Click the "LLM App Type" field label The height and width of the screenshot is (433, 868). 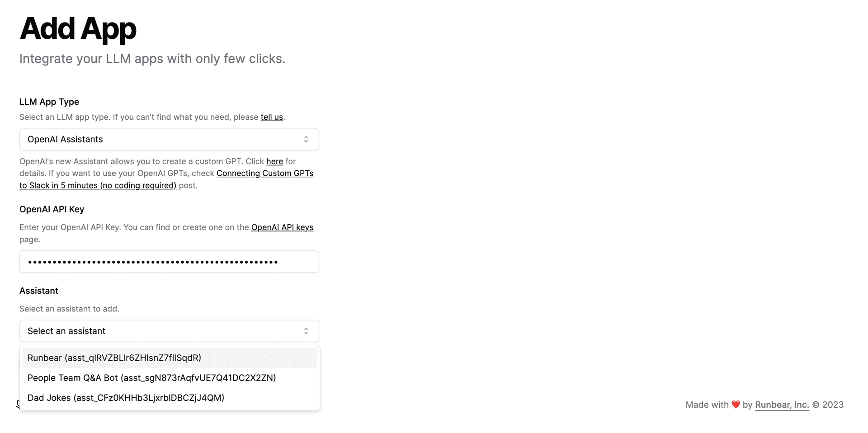[49, 102]
